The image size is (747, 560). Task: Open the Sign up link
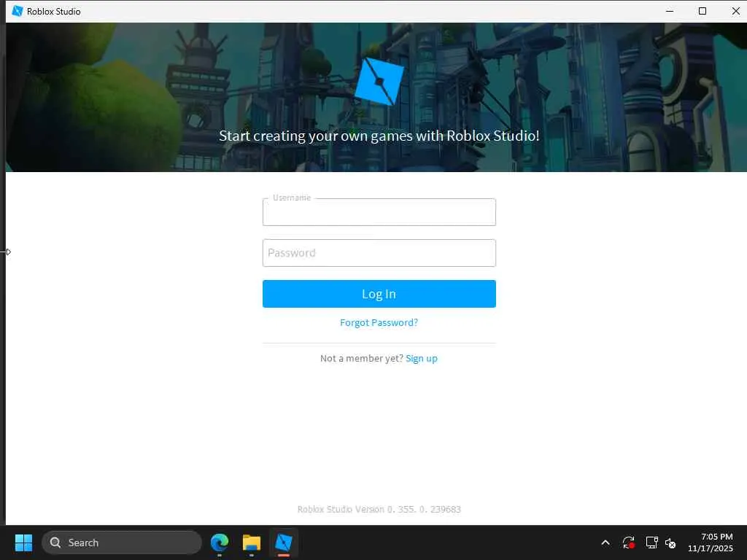tap(422, 359)
